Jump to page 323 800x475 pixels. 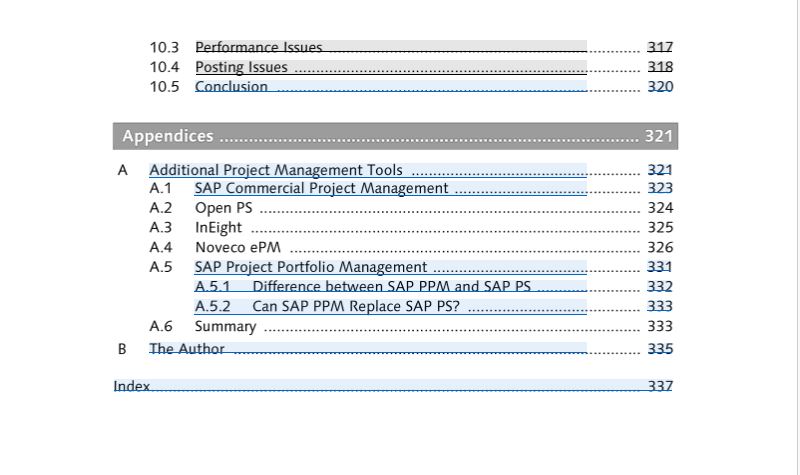660,188
